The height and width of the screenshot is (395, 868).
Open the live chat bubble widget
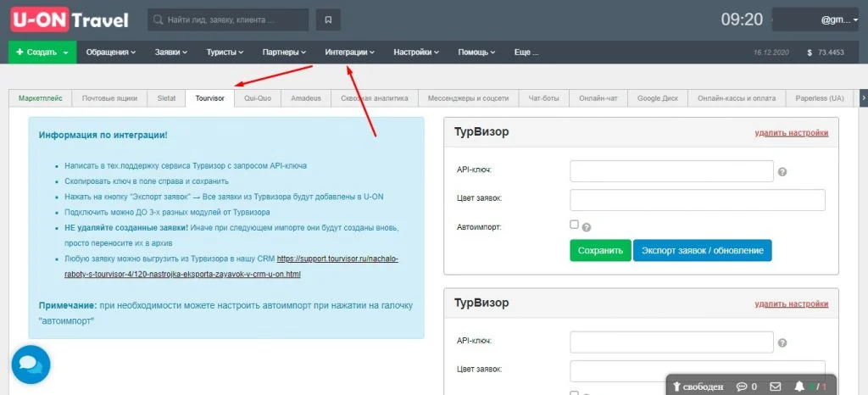pyautogui.click(x=31, y=364)
